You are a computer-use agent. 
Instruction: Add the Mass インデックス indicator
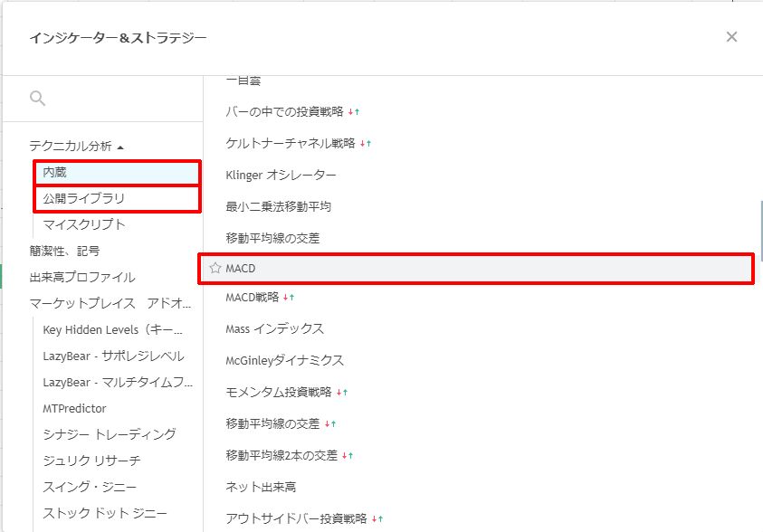click(x=274, y=328)
